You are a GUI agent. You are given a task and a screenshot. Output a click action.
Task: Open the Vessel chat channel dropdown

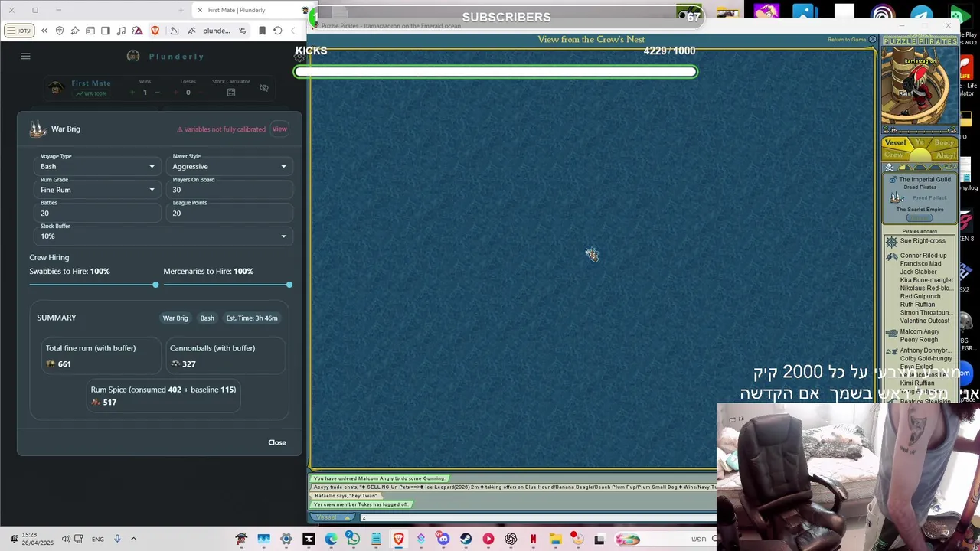pyautogui.click(x=334, y=518)
